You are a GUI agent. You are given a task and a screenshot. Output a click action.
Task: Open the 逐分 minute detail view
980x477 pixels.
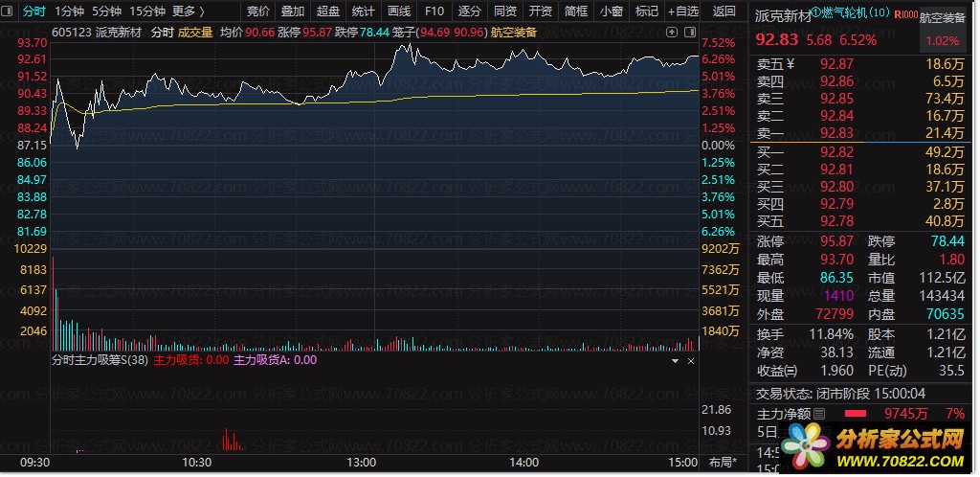tap(469, 11)
